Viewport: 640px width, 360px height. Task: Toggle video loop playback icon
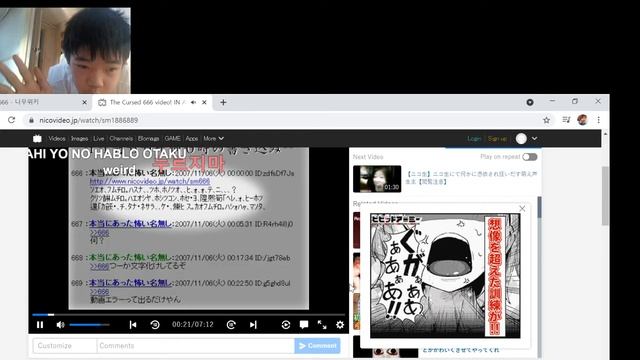coord(286,325)
